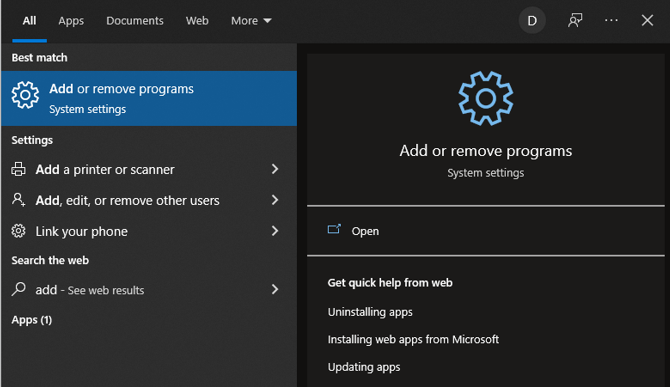Image resolution: width=670 pixels, height=387 pixels.
Task: Click the printer icon next to Add a printer or scanner
Action: (18, 169)
